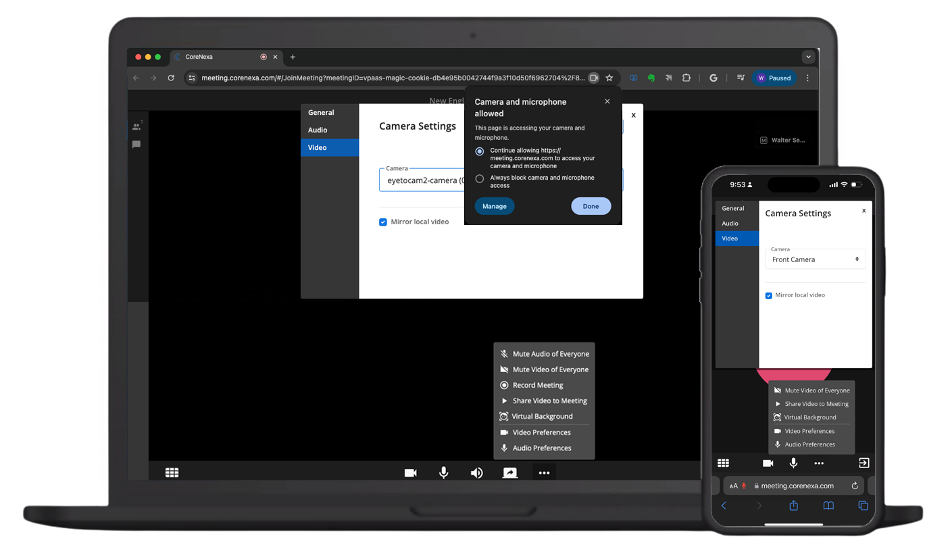The height and width of the screenshot is (560, 950).
Task: Tap the more options ellipsis on phone
Action: tap(819, 463)
